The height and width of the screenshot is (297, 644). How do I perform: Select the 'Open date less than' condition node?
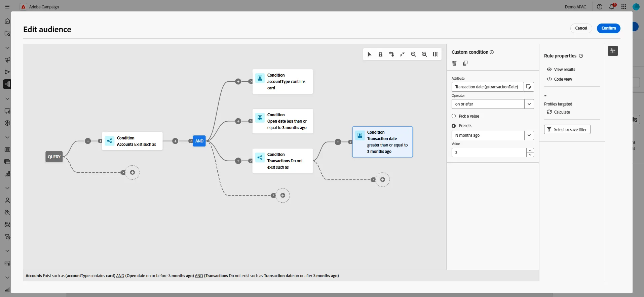282,121
